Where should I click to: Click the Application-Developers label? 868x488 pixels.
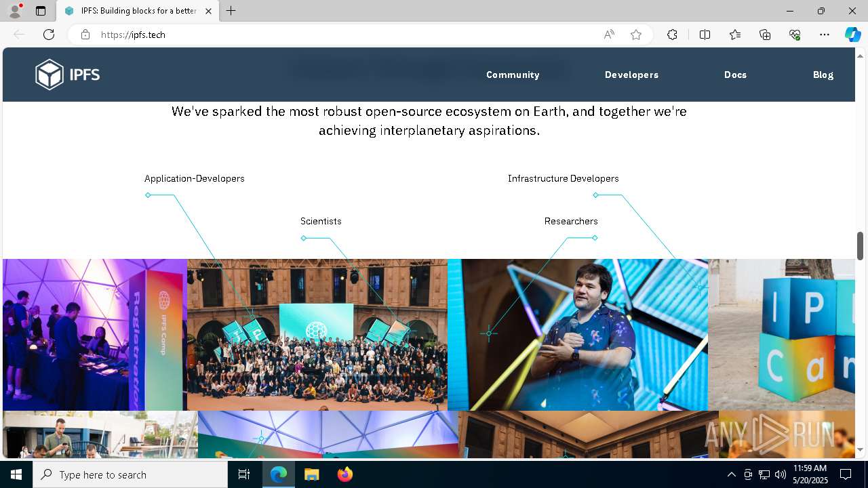pos(194,178)
